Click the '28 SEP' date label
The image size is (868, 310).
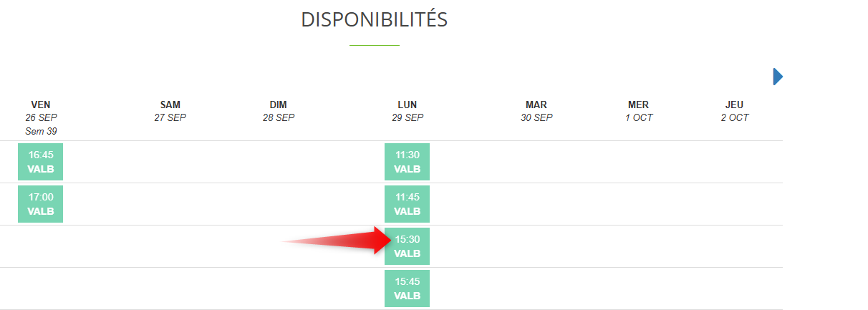pos(279,118)
